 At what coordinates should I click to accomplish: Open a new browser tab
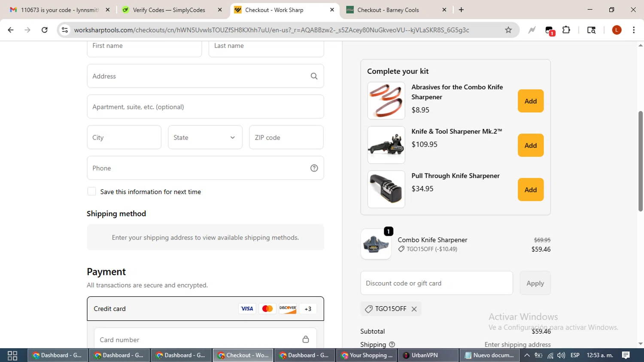[x=462, y=9]
